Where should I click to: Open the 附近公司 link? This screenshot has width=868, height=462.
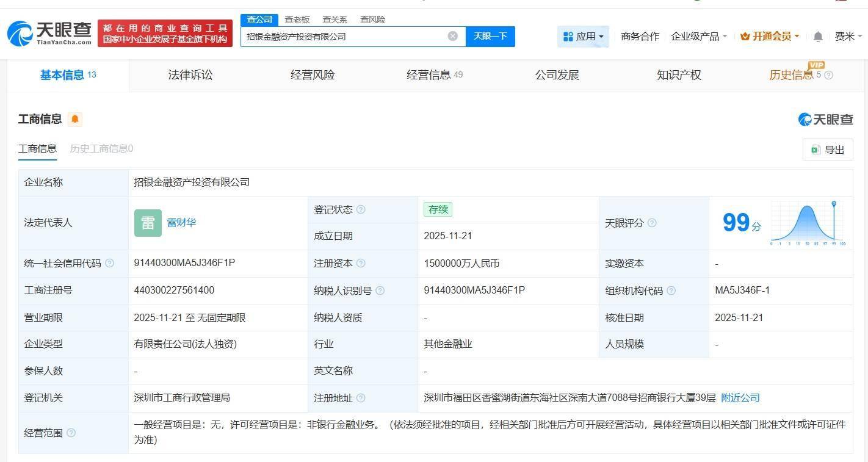[740, 398]
